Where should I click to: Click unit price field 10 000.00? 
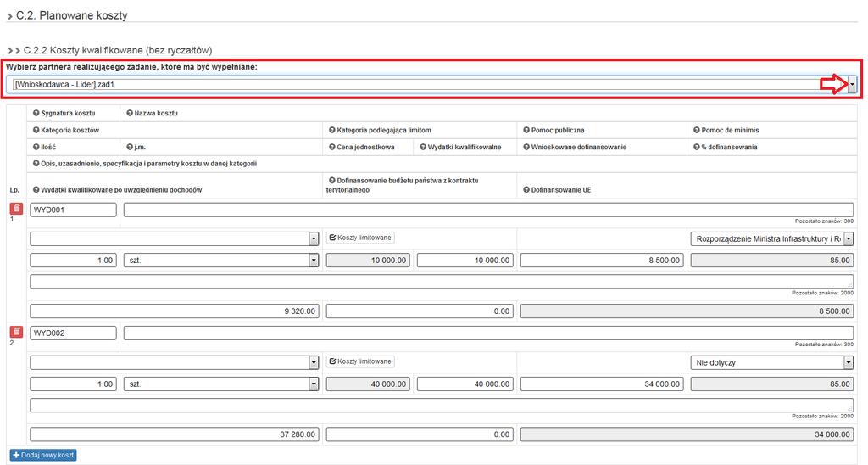(368, 260)
